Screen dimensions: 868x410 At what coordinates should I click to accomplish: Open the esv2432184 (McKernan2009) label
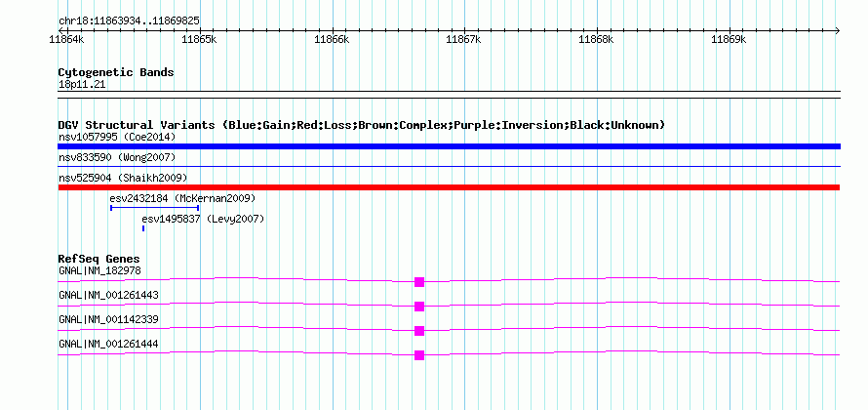coord(182,198)
